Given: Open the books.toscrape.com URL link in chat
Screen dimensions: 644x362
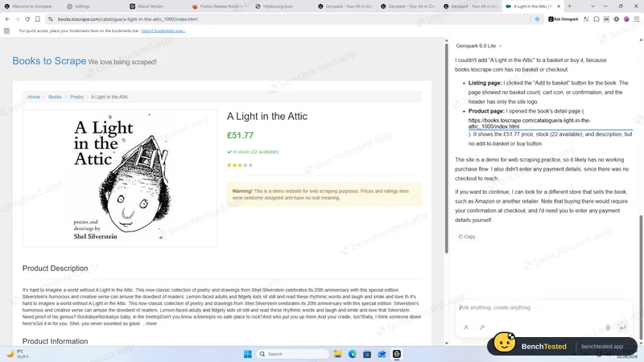Looking at the screenshot, I should pos(530,123).
